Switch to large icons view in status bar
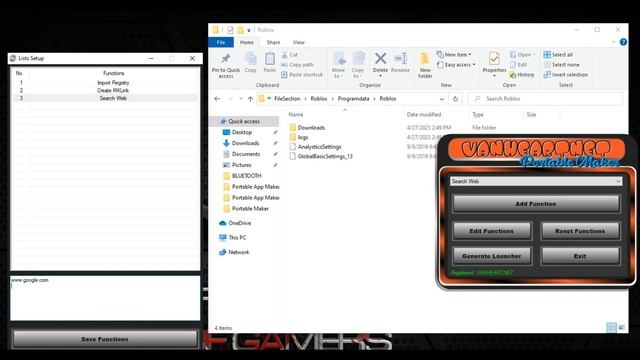Image resolution: width=640 pixels, height=360 pixels. [622, 327]
